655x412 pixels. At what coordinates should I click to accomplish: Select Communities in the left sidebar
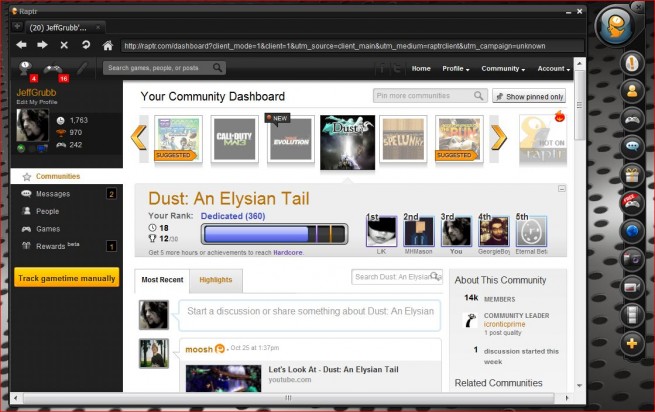pyautogui.click(x=67, y=176)
